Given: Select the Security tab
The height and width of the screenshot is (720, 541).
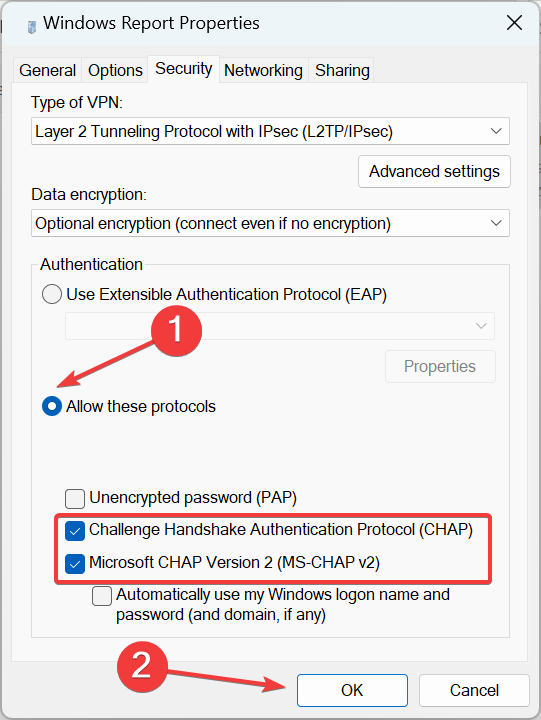Looking at the screenshot, I should [183, 69].
